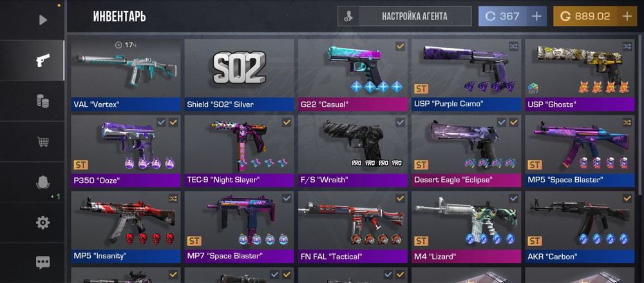Click shuffle icon on USP "Purple Camo"
This screenshot has height=283, width=644.
tap(514, 46)
